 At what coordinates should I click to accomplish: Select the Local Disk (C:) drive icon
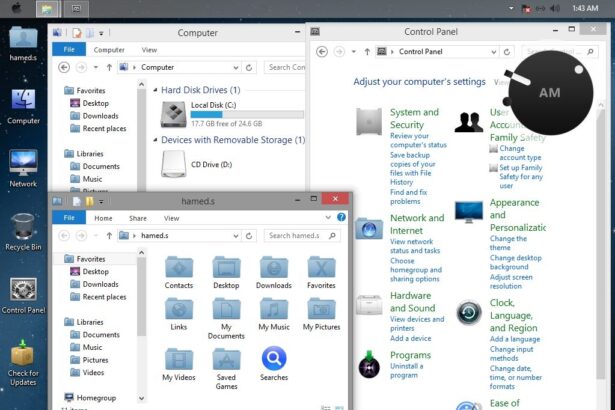(x=173, y=115)
